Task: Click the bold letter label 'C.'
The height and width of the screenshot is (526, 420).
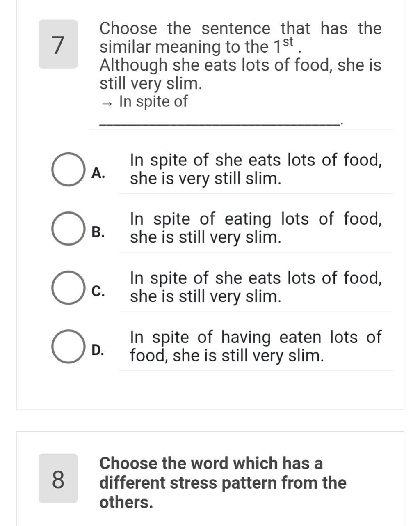Action: [98, 291]
